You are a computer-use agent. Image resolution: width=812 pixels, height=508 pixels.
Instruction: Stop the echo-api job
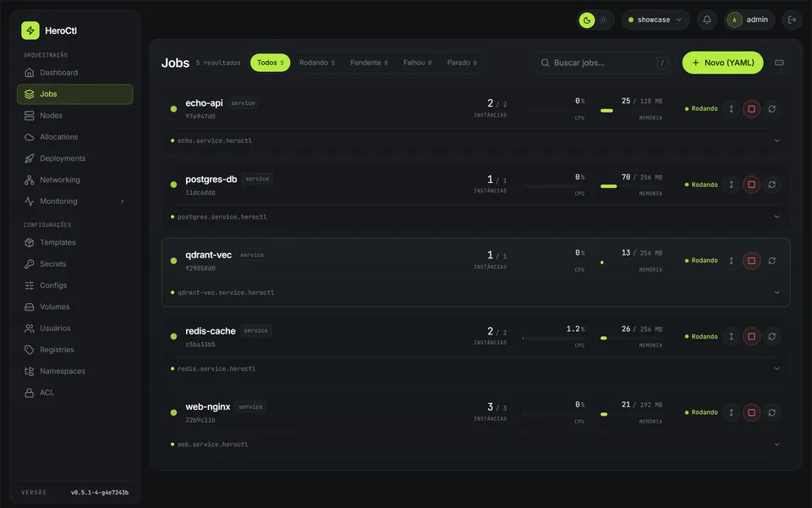(751, 109)
